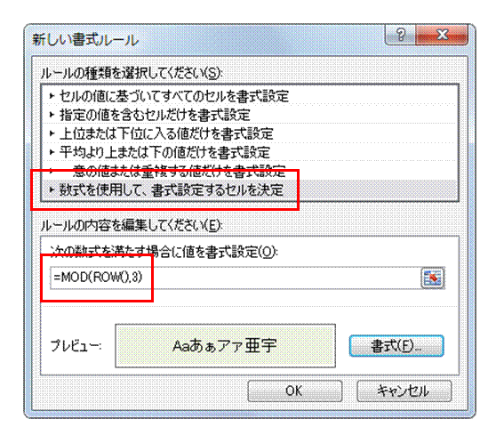Click the triangle arrow before セルの値に基づいて item

pyautogui.click(x=52, y=96)
